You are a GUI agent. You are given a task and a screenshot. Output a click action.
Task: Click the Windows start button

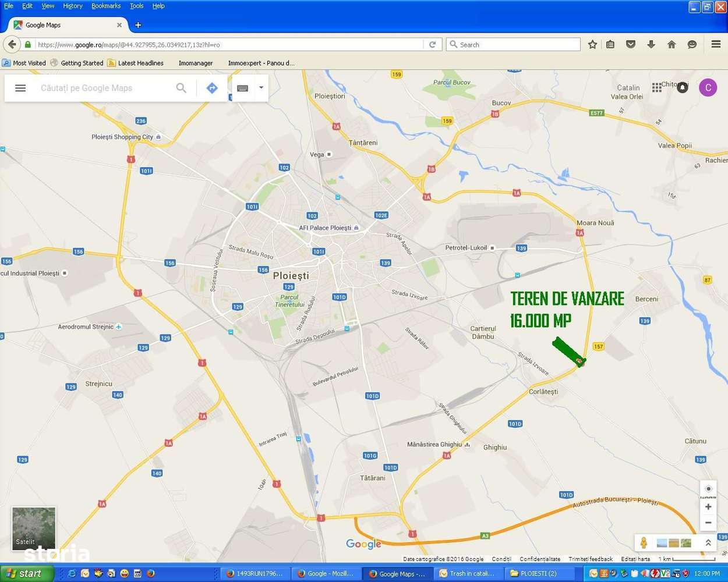[x=27, y=573]
